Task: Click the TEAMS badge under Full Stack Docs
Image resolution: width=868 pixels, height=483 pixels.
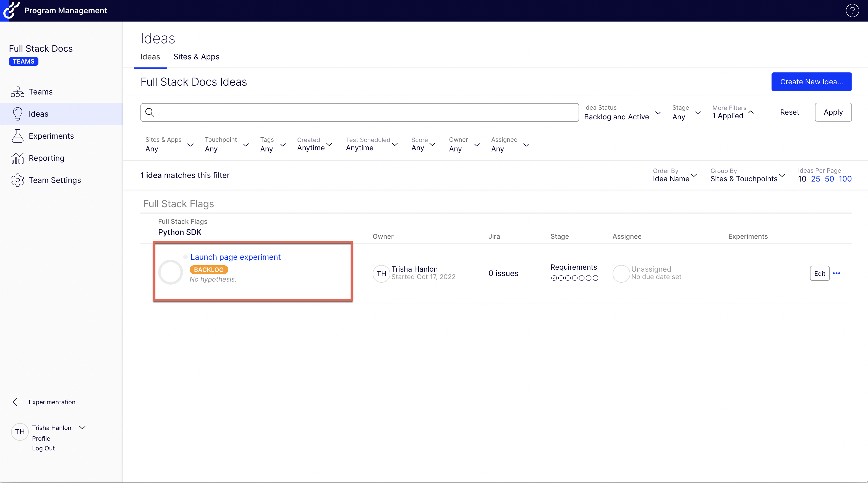Action: 23,61
